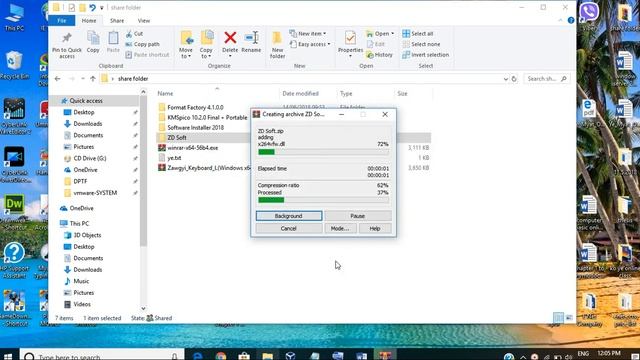The height and width of the screenshot is (360, 640).
Task: Switch to the View ribbon tab
Action: pos(144,20)
